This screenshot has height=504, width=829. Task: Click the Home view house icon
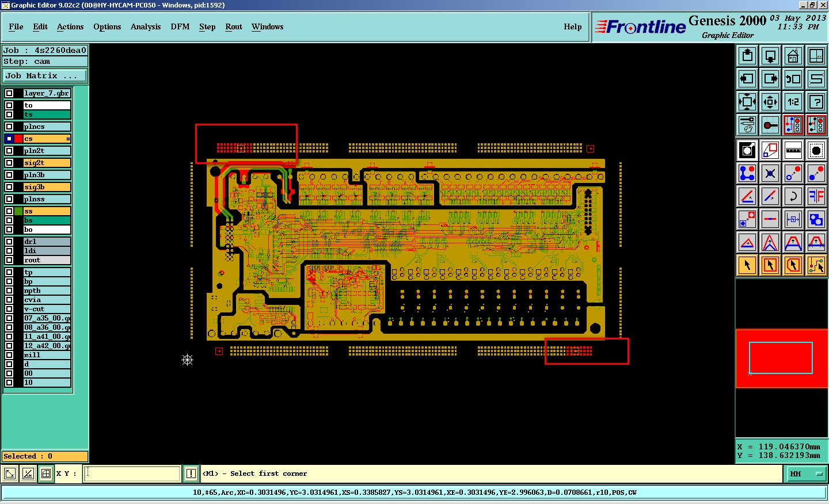(x=793, y=56)
